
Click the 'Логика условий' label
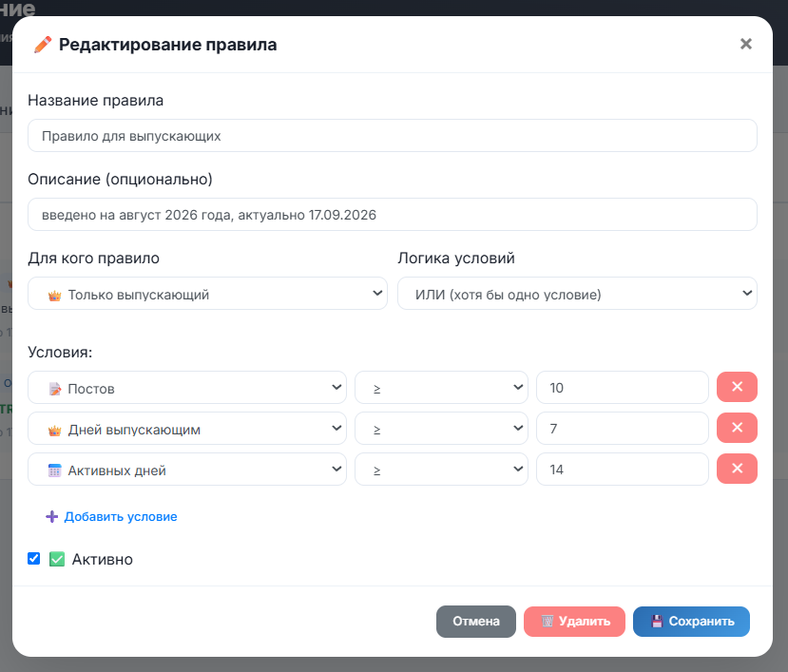click(x=456, y=258)
